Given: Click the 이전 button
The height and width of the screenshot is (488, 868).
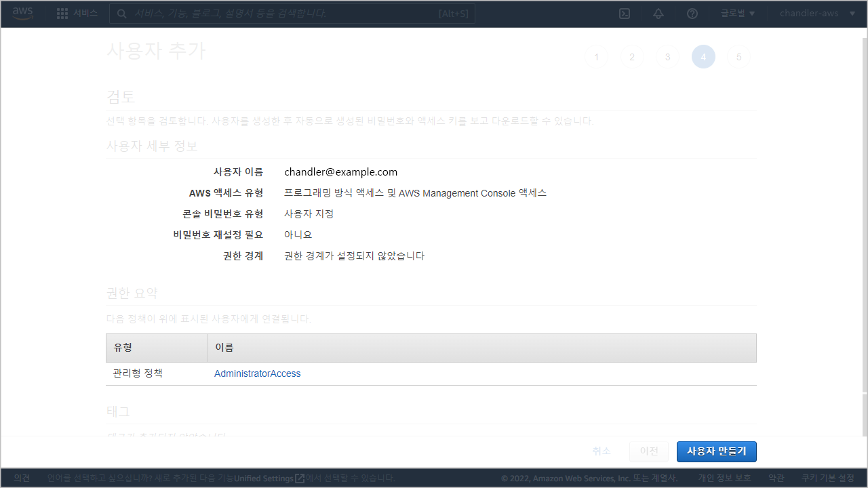Looking at the screenshot, I should tap(649, 451).
